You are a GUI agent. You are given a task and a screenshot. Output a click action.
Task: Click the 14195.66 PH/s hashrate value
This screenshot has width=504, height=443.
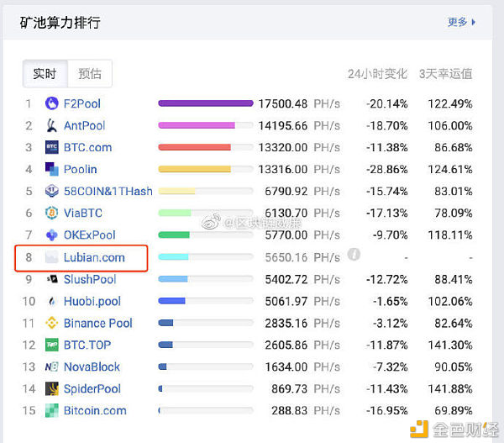tap(299, 125)
